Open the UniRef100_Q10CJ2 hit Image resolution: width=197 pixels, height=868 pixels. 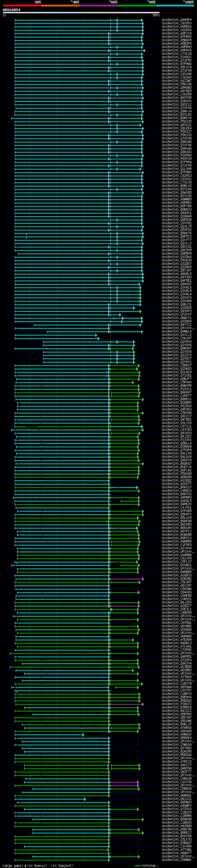point(177,335)
